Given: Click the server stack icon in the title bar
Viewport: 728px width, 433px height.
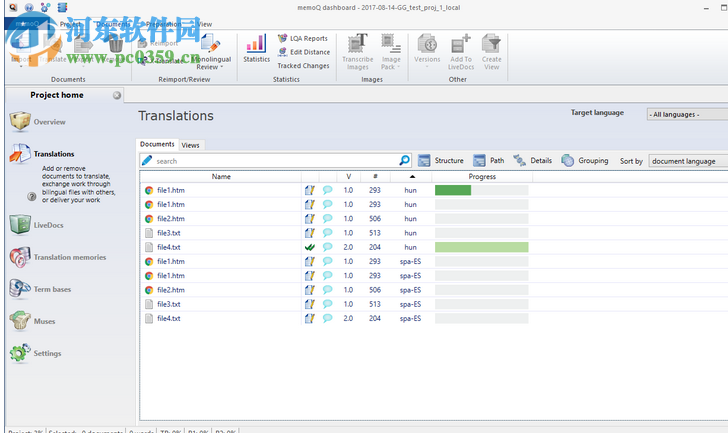Looking at the screenshot, I should coord(62,7).
